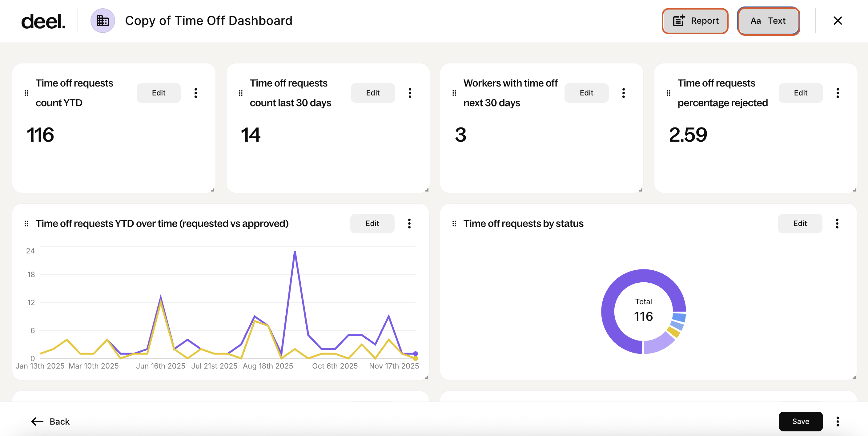Save the dashboard
The width and height of the screenshot is (868, 436).
pyautogui.click(x=800, y=422)
